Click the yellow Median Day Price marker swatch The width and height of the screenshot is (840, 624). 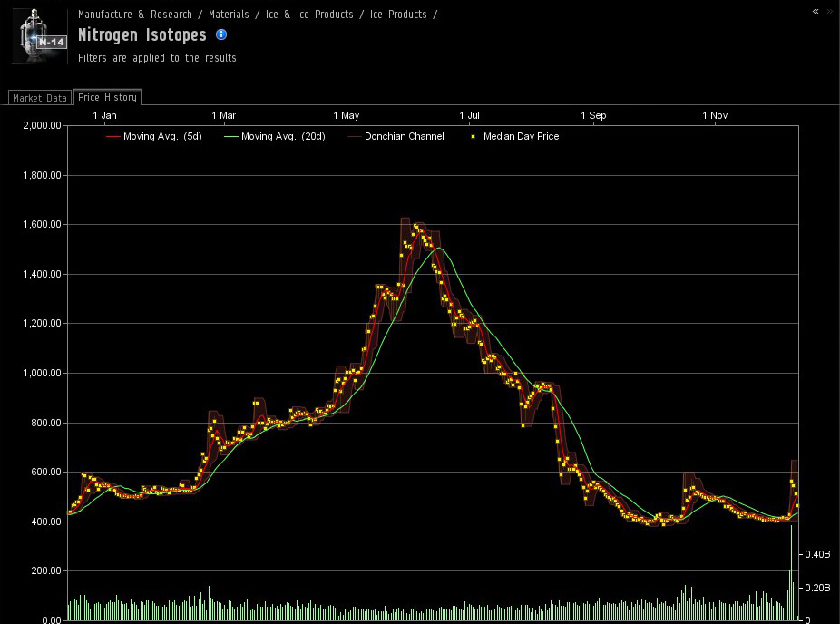(473, 137)
